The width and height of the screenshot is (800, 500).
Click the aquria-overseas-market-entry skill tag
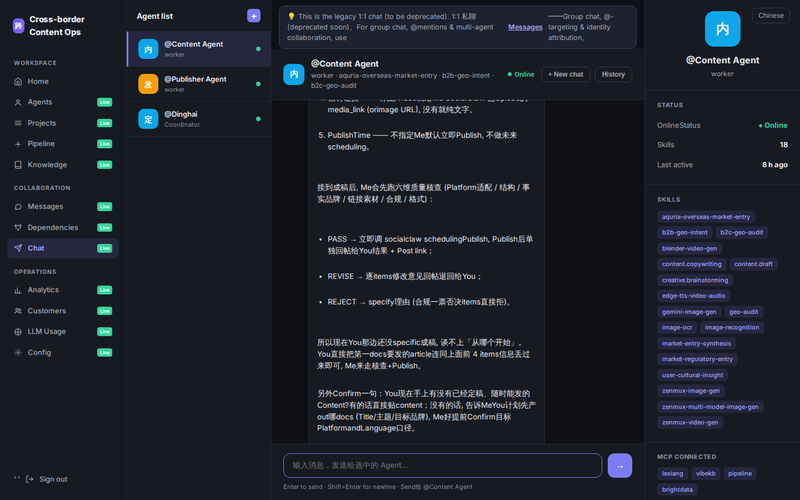(706, 217)
